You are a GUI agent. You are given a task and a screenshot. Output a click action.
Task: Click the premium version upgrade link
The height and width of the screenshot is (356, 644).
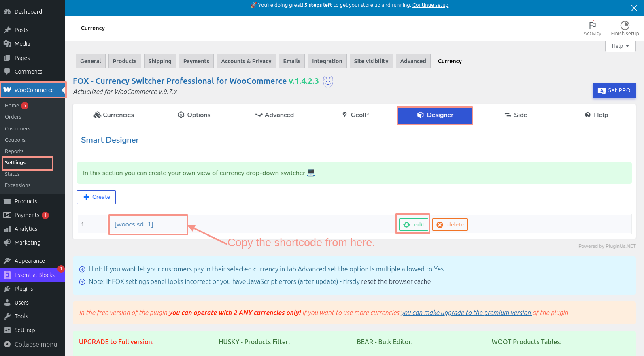[x=466, y=313]
